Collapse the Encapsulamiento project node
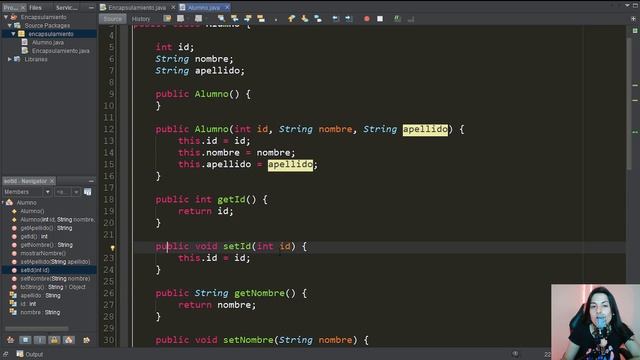640x360 pixels. (x=6, y=17)
